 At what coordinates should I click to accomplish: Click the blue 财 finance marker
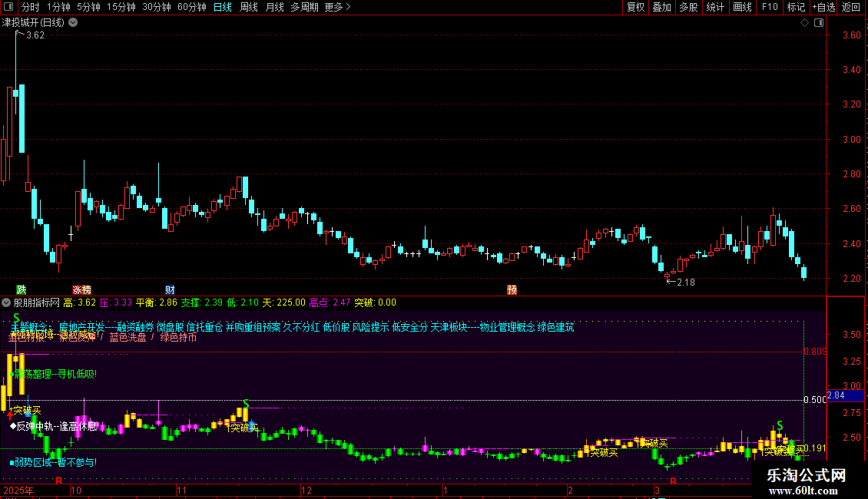(x=170, y=289)
